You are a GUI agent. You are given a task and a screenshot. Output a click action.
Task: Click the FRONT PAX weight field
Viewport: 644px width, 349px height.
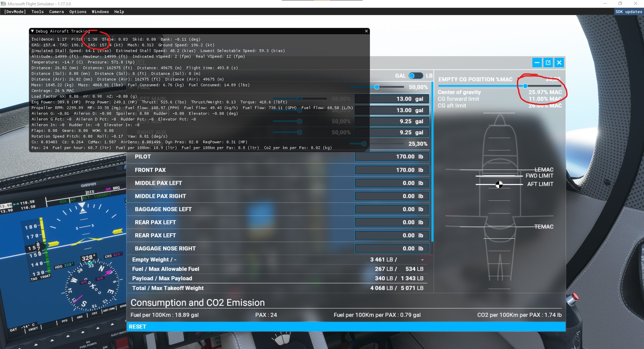[x=391, y=170]
